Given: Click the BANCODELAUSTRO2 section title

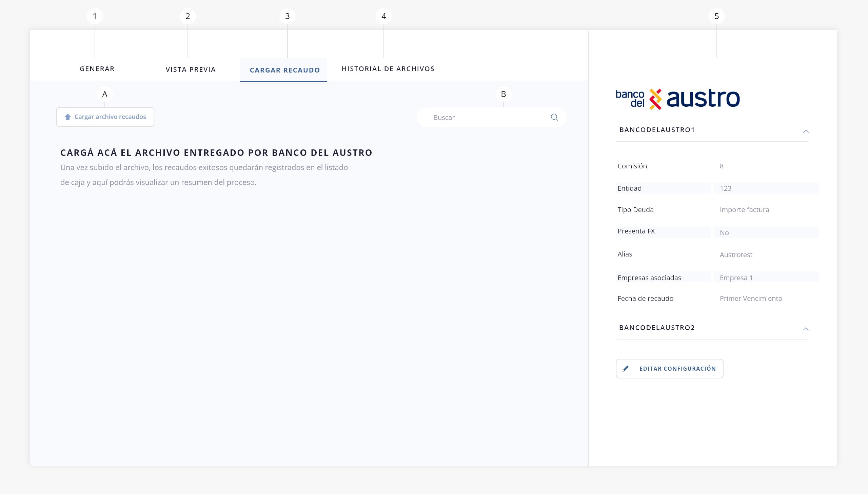Looking at the screenshot, I should (656, 327).
